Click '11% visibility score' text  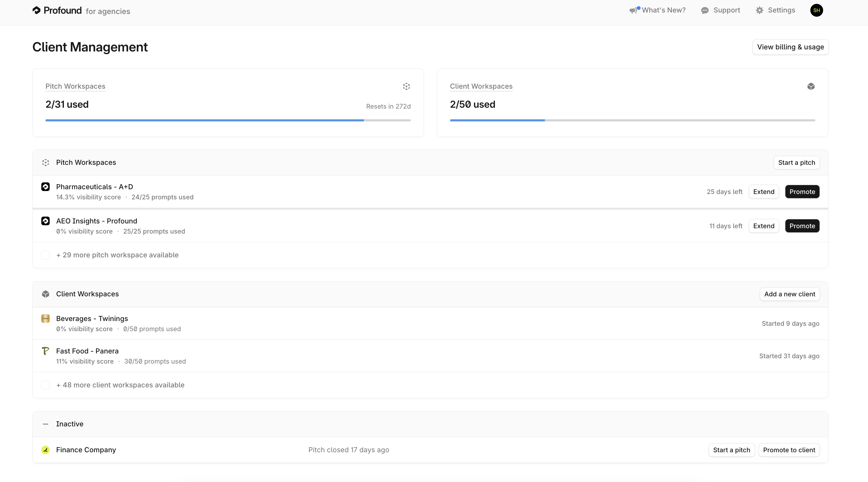[85, 361]
